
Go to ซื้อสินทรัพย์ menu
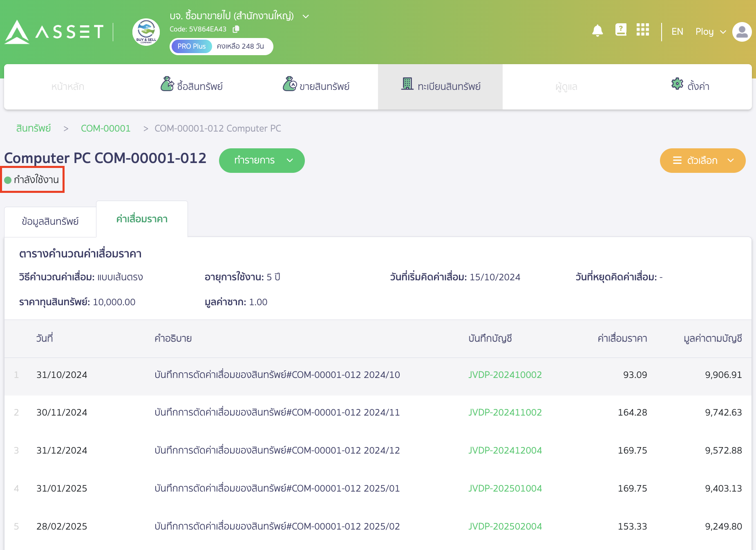tap(192, 86)
